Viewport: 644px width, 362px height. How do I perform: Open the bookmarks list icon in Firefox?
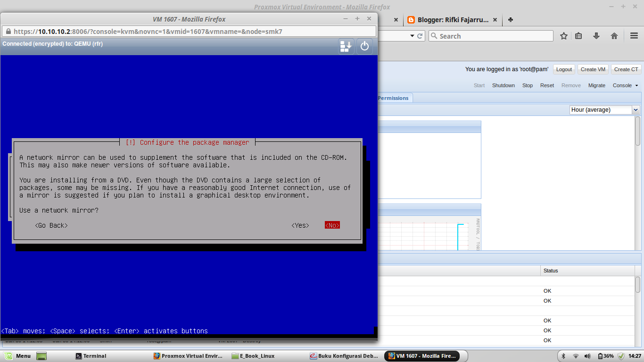coord(578,36)
